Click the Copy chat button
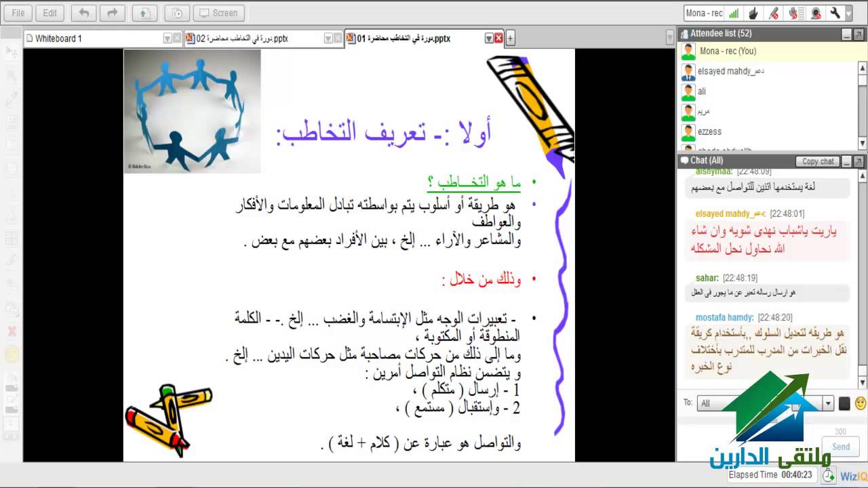The image size is (868, 488). click(818, 161)
